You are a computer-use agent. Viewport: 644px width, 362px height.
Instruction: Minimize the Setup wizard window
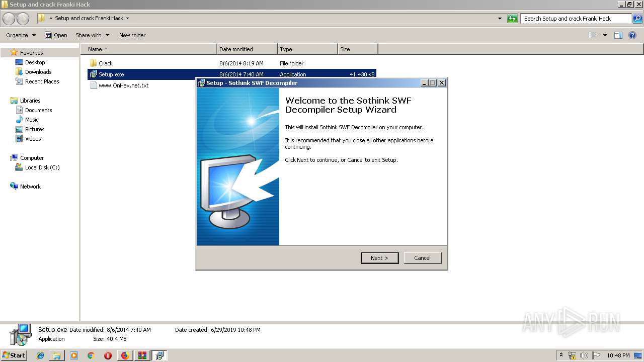pyautogui.click(x=424, y=83)
